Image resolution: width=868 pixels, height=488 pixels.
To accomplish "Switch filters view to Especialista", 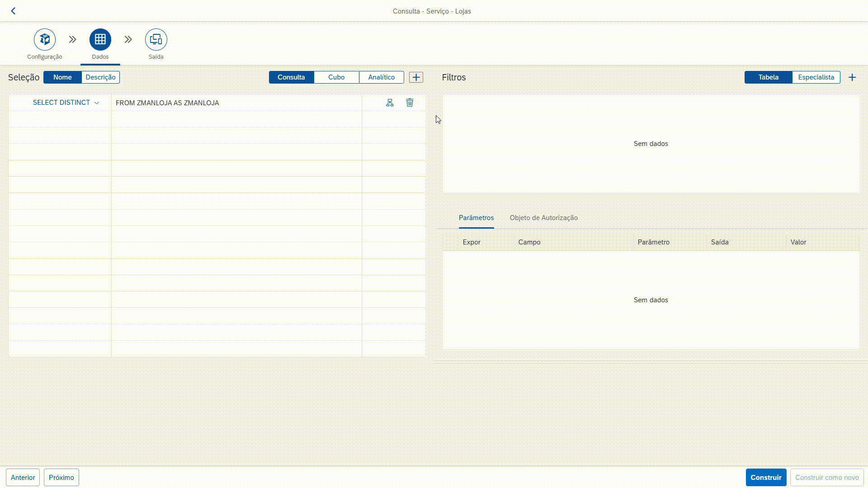I will point(816,77).
